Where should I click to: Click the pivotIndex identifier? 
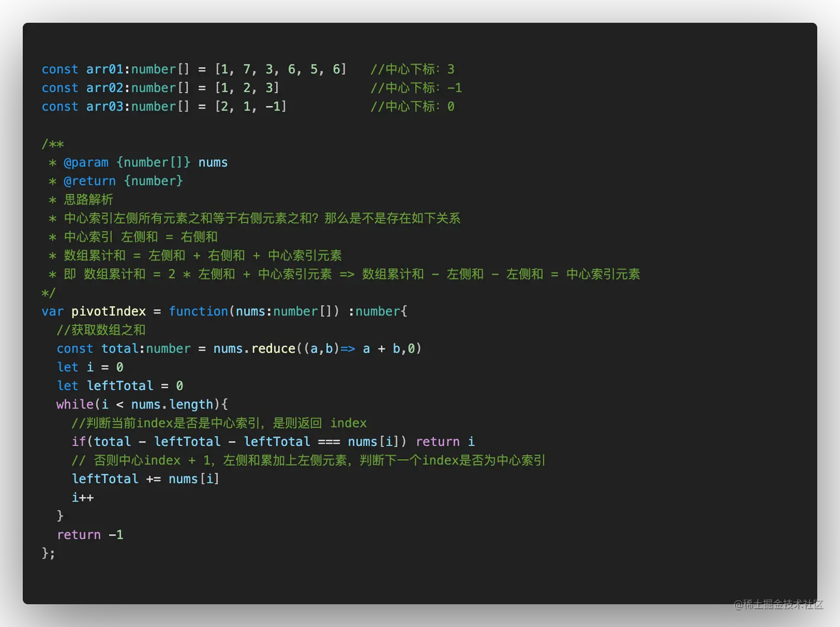pyautogui.click(x=109, y=311)
